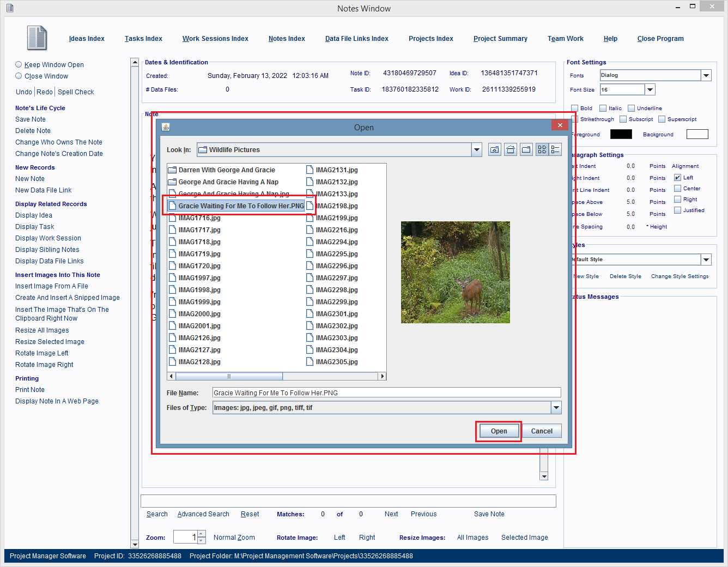Click the Zoom stepper down arrow
This screenshot has height=567, width=728.
coord(202,540)
